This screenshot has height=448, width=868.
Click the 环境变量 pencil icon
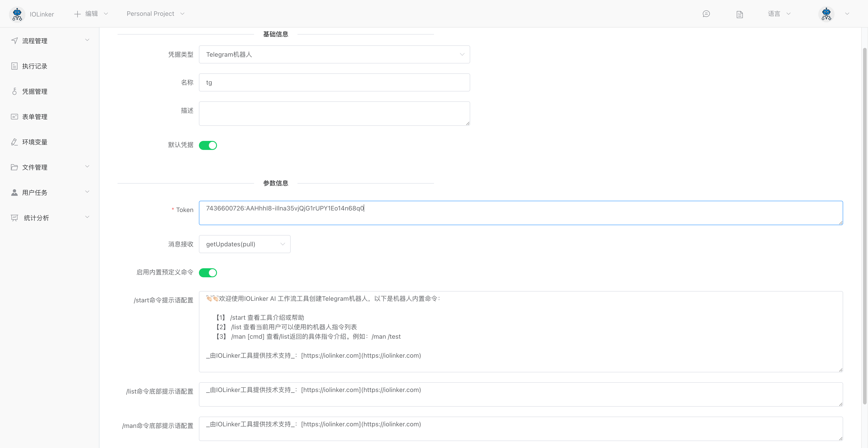[14, 142]
